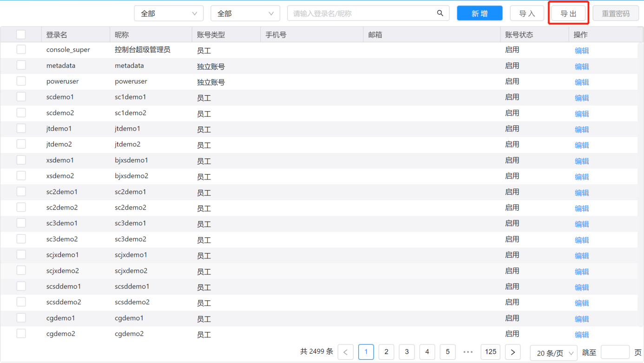Screen dimensions: 644x363
Task: Open the 20 条/页 page size dropdown
Action: (553, 353)
